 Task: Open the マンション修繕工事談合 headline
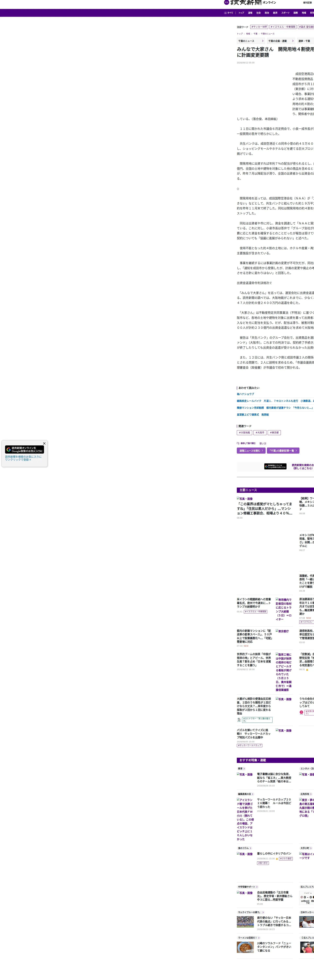[264, 509]
